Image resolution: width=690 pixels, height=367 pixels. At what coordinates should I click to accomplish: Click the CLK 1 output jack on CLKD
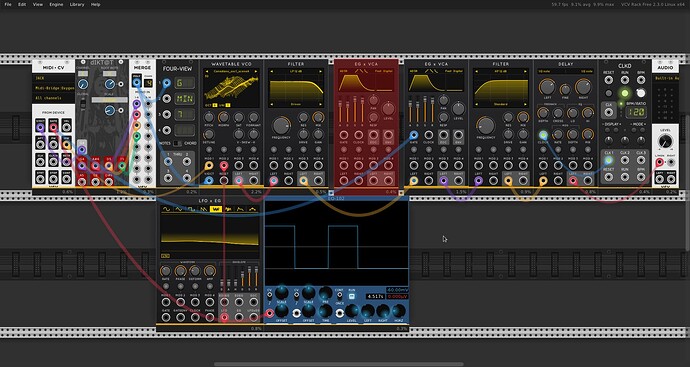click(x=609, y=161)
